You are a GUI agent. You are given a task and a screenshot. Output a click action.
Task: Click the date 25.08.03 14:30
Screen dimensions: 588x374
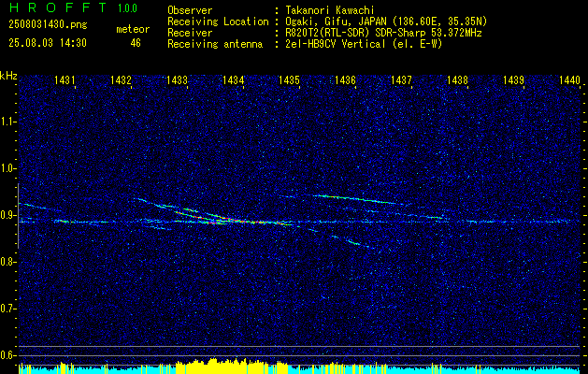tap(48, 43)
